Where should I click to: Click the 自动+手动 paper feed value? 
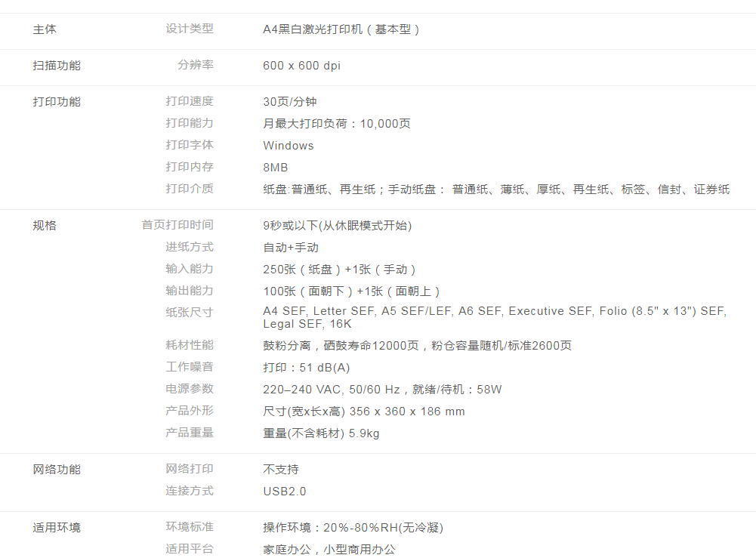pos(291,248)
